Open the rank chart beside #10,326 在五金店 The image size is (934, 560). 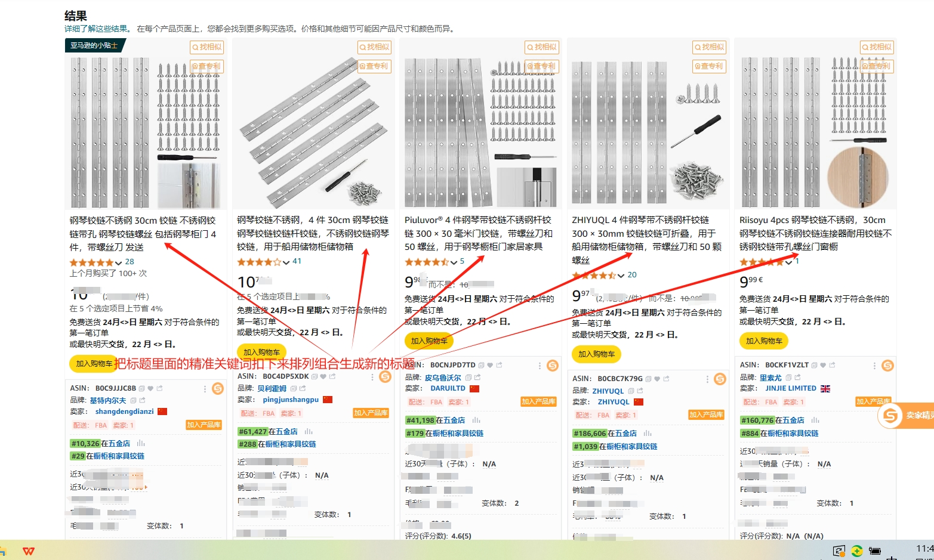[x=141, y=444]
